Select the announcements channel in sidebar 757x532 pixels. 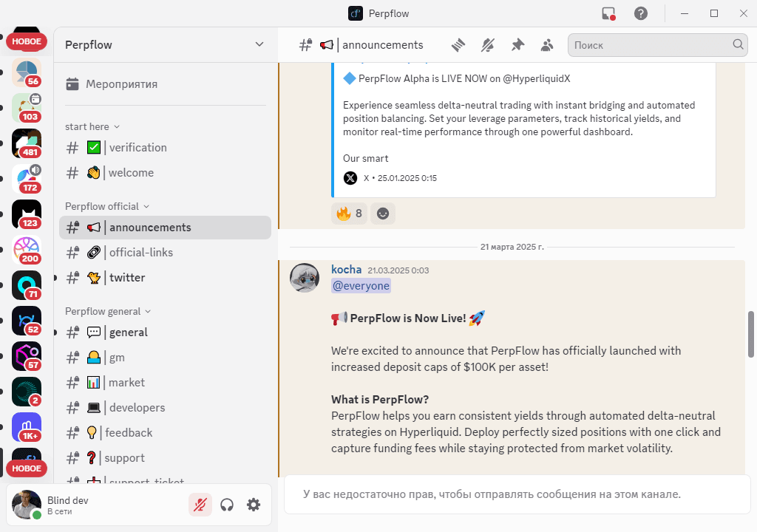pos(165,228)
